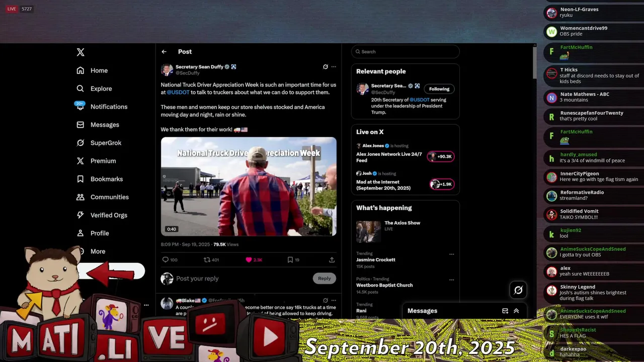Click the page scrollbar on the right
Image resolution: width=644 pixels, height=362 pixels.
point(534,63)
